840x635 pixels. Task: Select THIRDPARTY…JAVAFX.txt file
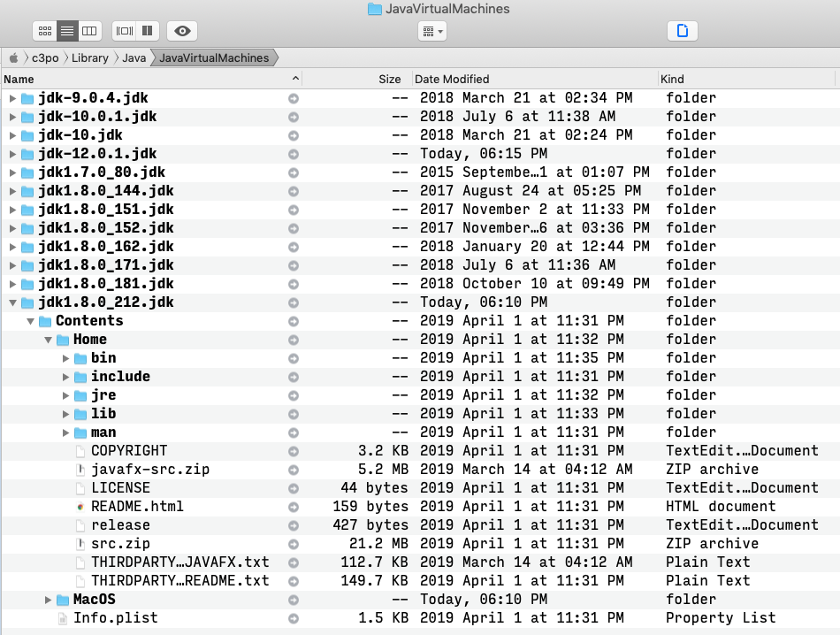click(420, 562)
